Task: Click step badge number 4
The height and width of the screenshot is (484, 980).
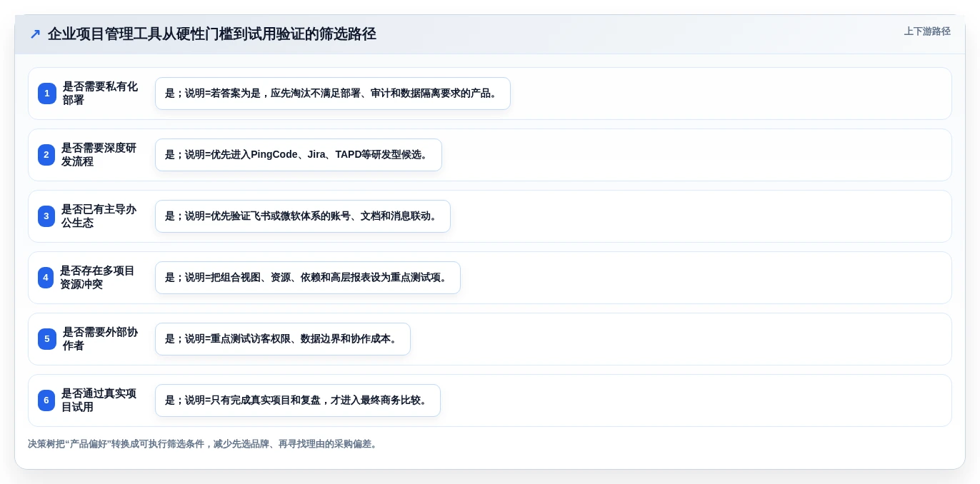Action: click(46, 278)
